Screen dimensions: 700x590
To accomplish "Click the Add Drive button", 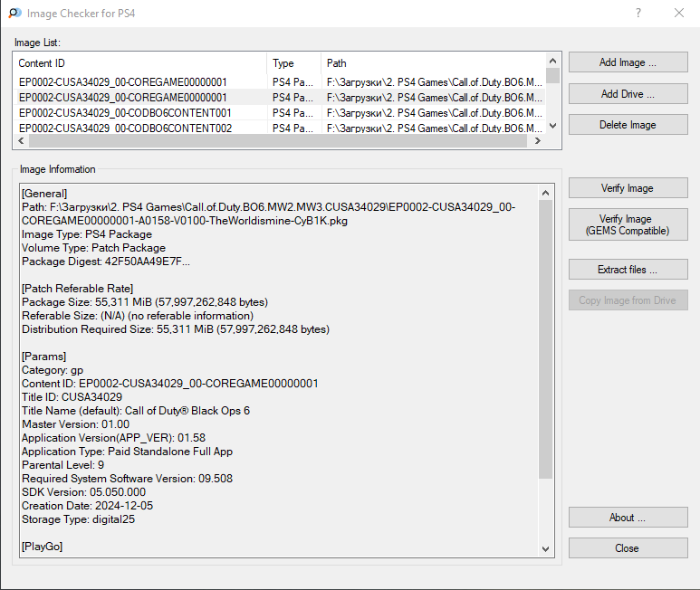I will coord(628,94).
